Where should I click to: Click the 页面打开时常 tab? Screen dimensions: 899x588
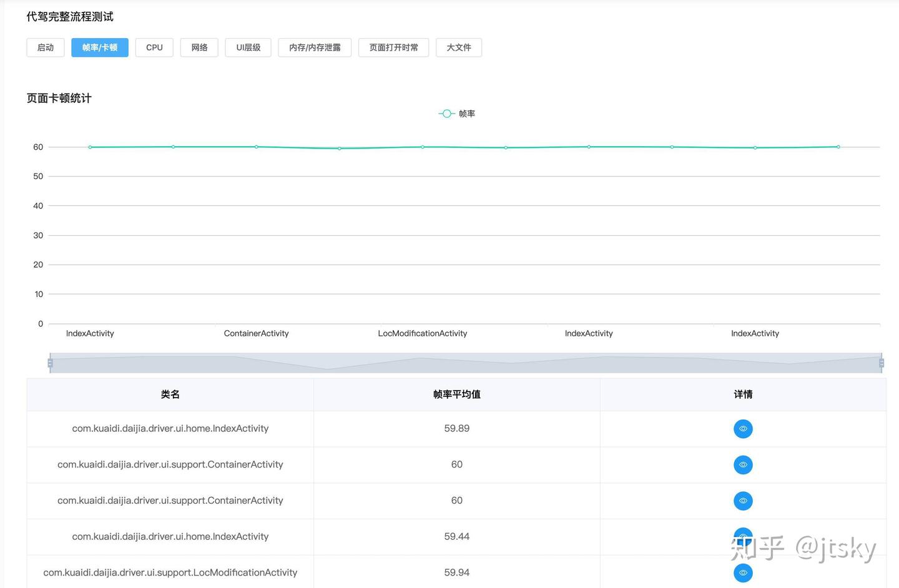coord(393,47)
